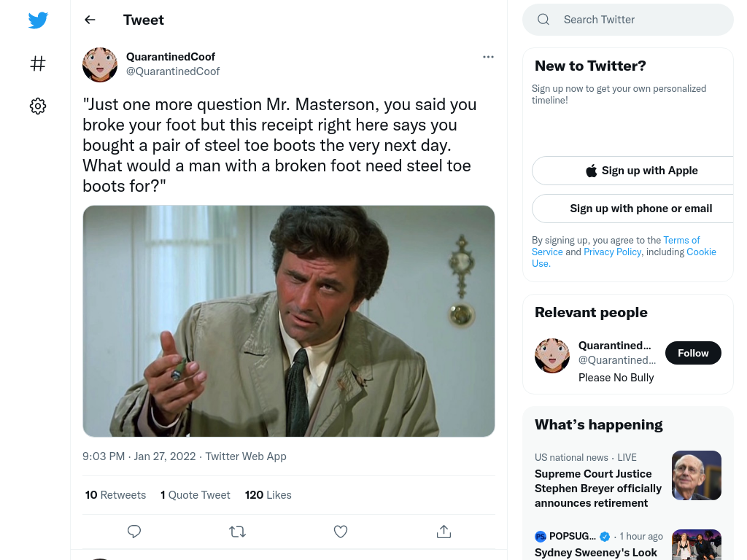Focus the Search Twitter field
Image resolution: width=747 pixels, height=560 pixels.
coord(628,20)
